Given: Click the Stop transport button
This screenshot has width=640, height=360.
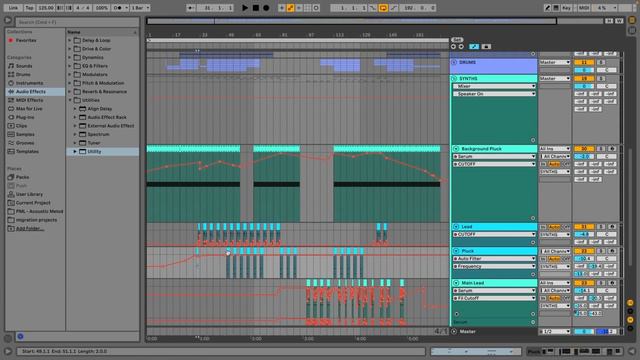Looking at the screenshot, I should click(256, 8).
